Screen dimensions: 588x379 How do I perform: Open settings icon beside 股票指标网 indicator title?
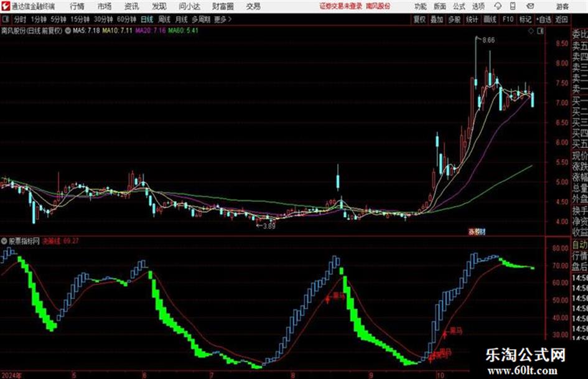coord(4,241)
